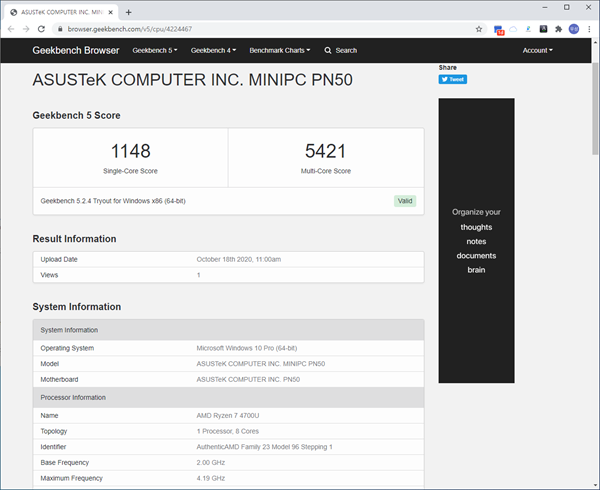The width and height of the screenshot is (600, 490).
Task: Click the Chrome profile avatar
Action: [x=574, y=29]
